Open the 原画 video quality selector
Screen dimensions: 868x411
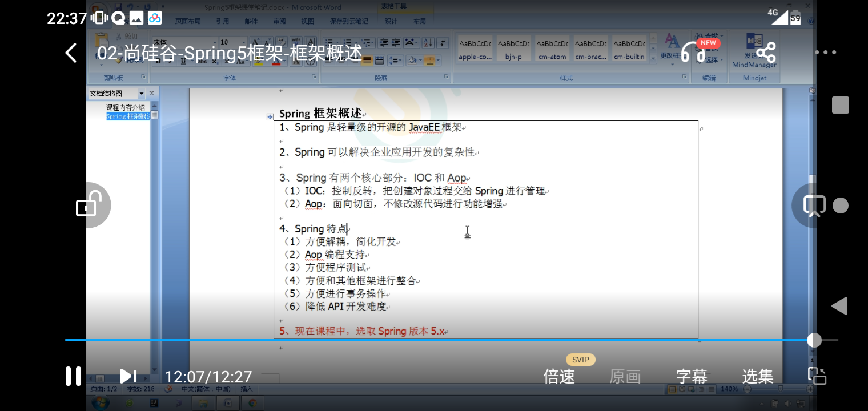(625, 377)
